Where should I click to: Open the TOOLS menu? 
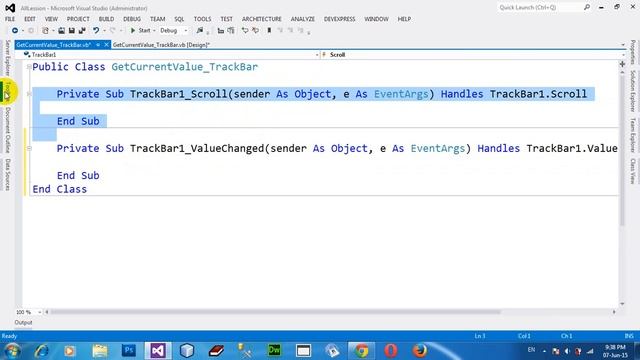202,19
